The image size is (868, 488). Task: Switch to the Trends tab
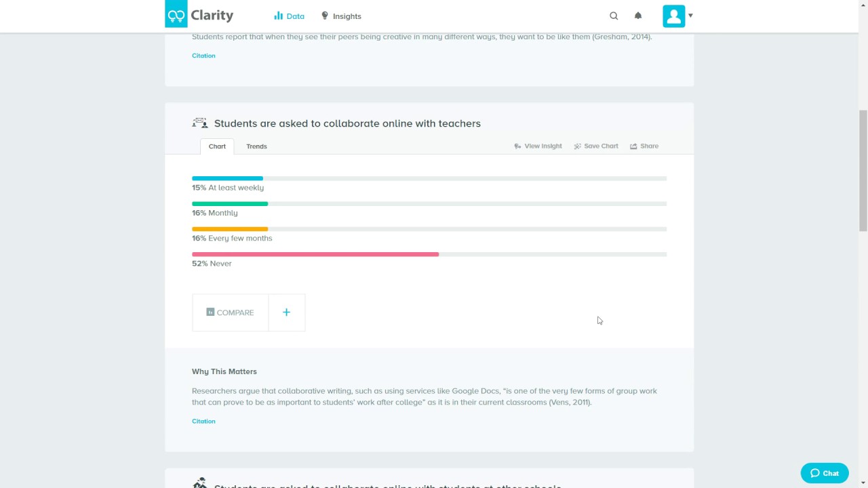[256, 146]
